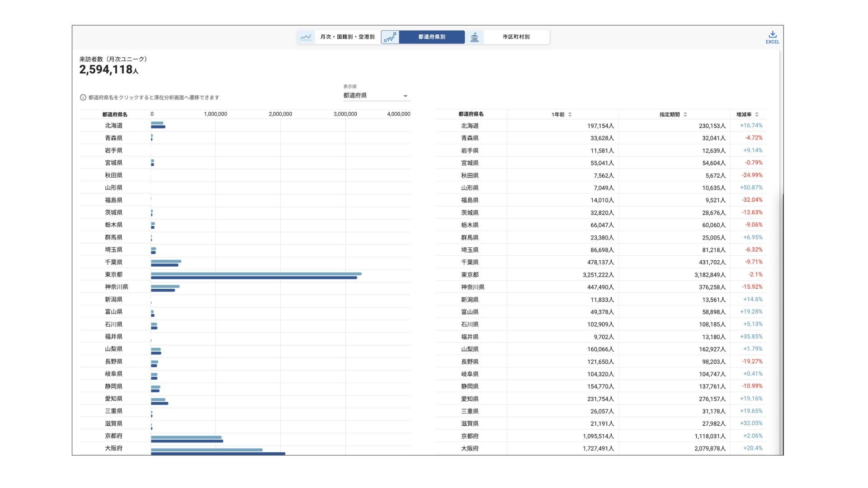Click 神奈川県 label in the bar chart
This screenshot has height=488, width=868.
click(116, 287)
